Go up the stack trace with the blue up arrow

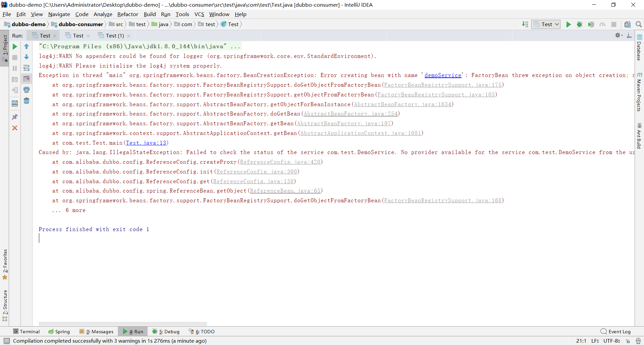point(26,47)
